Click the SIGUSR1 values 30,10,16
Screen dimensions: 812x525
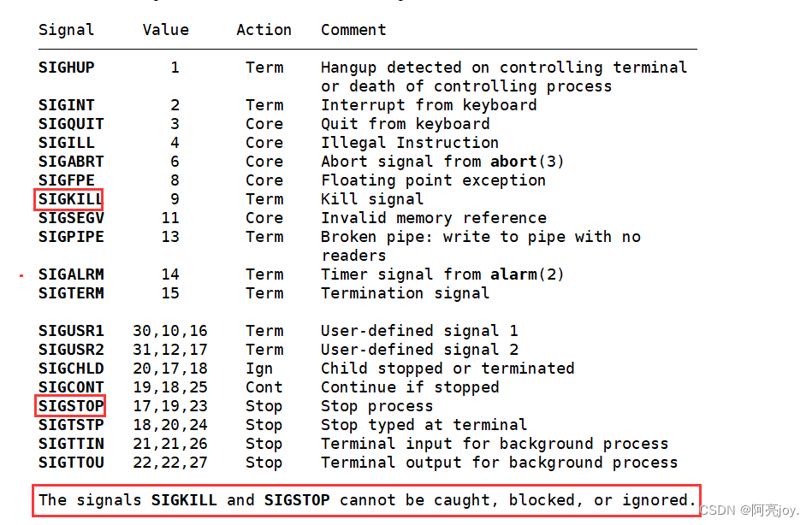[x=170, y=331]
